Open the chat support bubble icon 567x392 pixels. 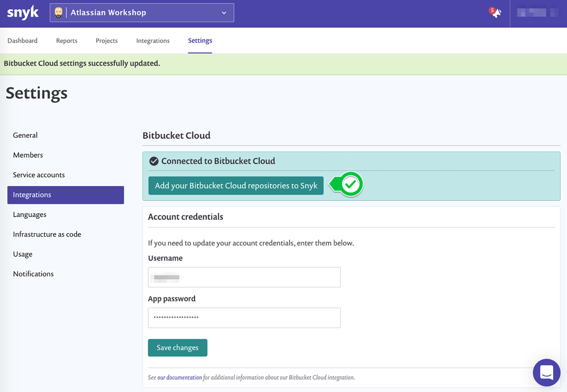coord(546,373)
